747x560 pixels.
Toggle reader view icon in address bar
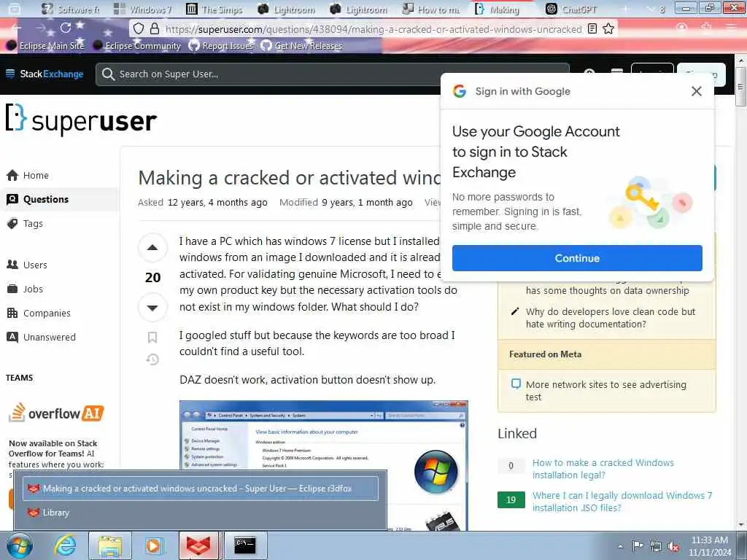(592, 28)
